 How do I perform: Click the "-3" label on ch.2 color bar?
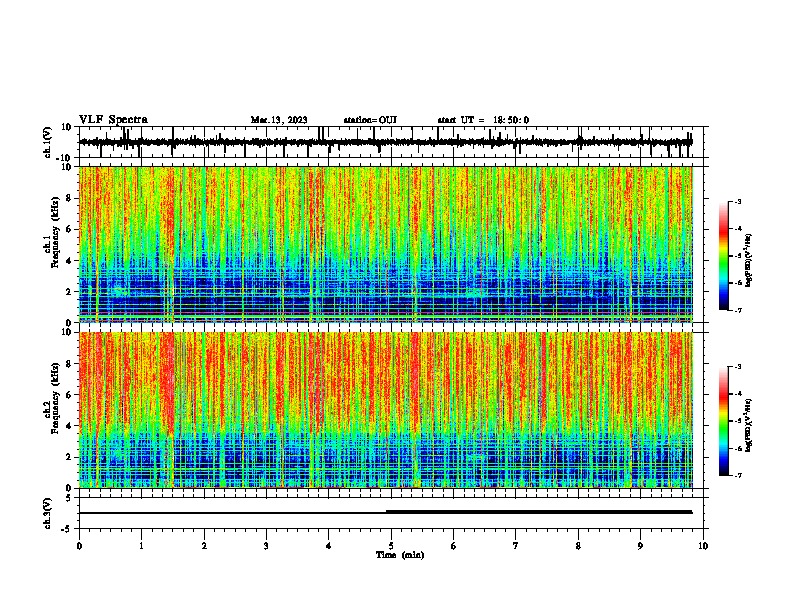[x=737, y=367]
